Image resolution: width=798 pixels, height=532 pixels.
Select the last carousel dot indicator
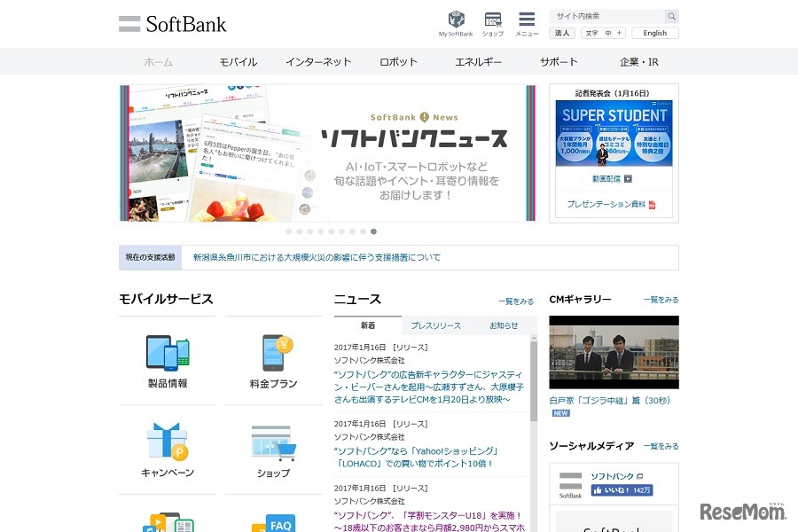tap(373, 231)
